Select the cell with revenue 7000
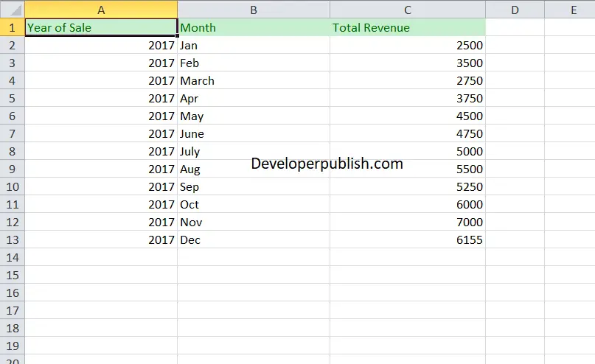 (408, 222)
